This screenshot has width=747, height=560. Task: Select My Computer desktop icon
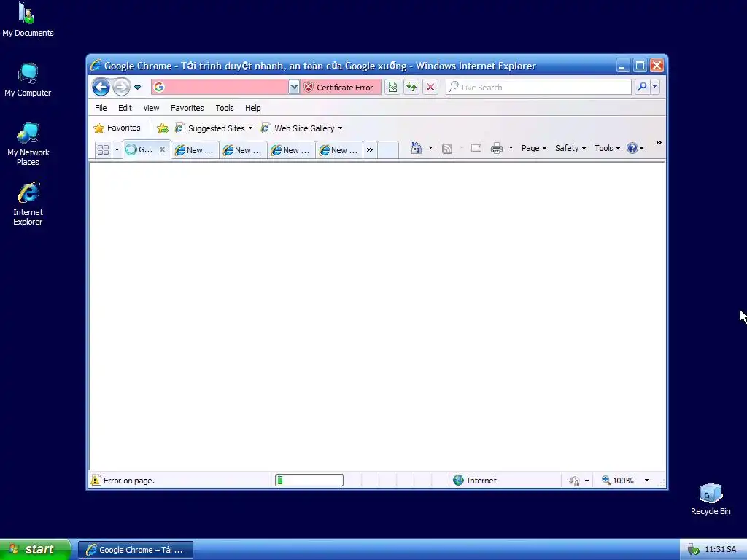(x=28, y=79)
